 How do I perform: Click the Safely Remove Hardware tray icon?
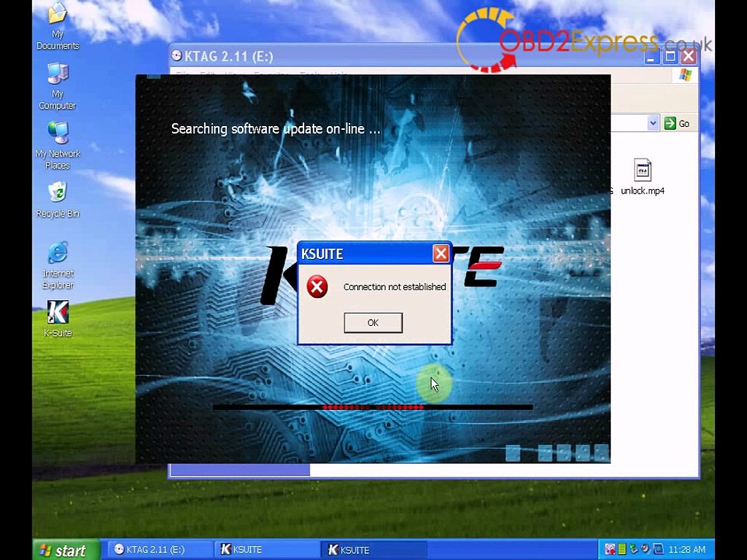(633, 549)
